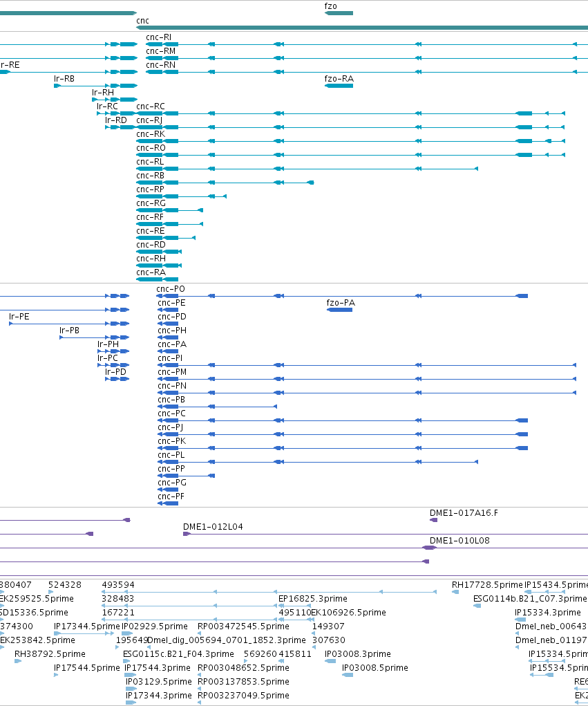This screenshot has height=706, width=588.
Task: Click the cnc-RD transcript label
Action: pyautogui.click(x=151, y=245)
